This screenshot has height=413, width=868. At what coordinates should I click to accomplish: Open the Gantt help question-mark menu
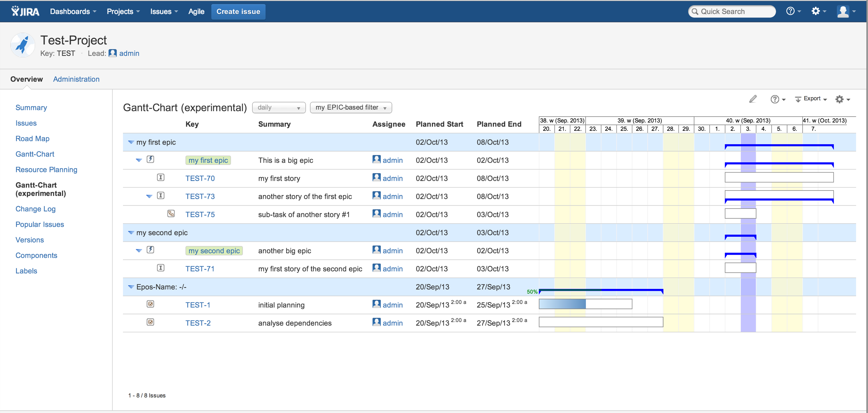[778, 99]
